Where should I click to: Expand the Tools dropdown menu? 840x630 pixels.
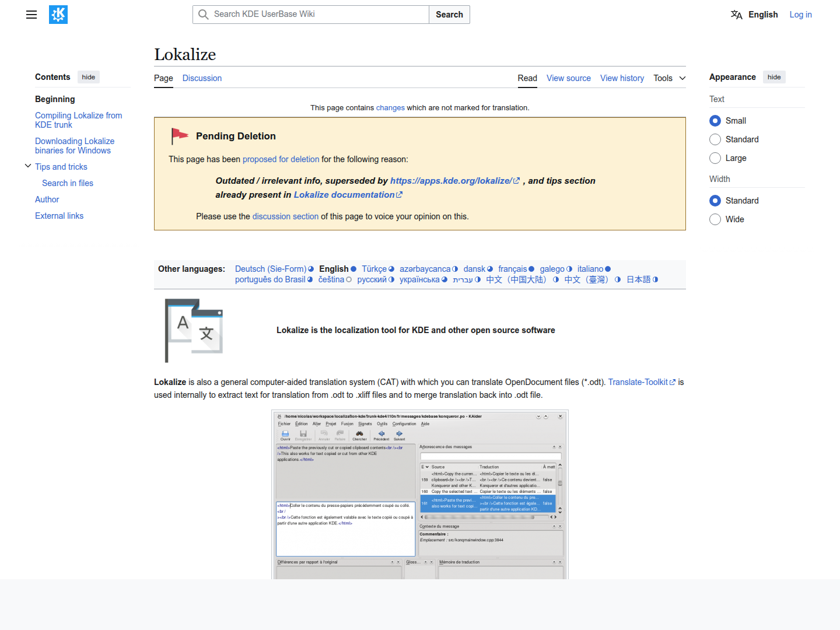pos(670,78)
